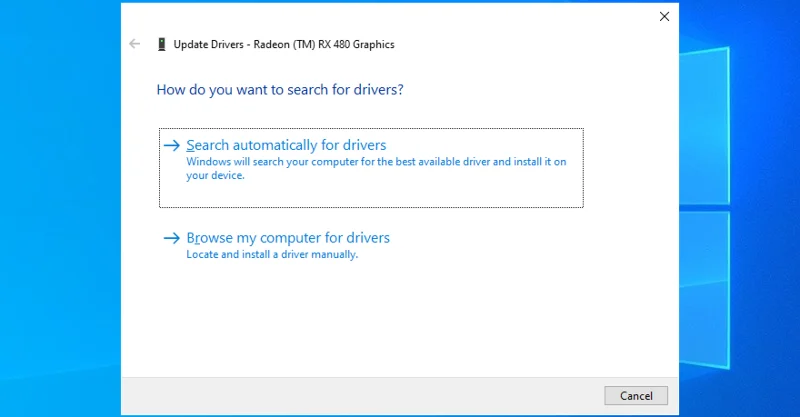The image size is (800, 417).
Task: Select Browse my computer for drivers
Action: tap(288, 238)
